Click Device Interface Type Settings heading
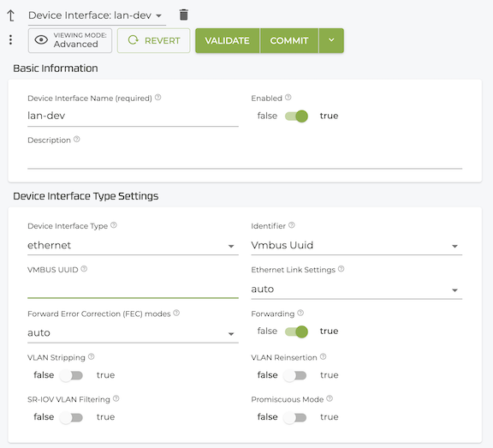The image size is (493, 448). pos(86,196)
